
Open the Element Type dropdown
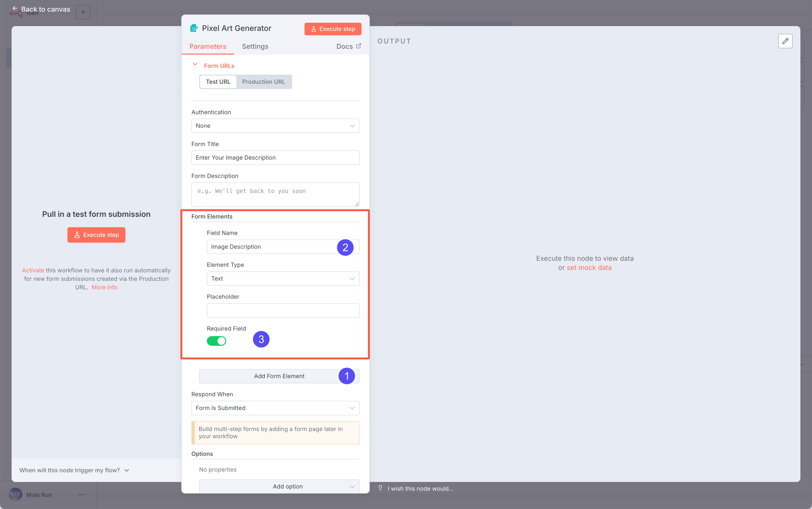[283, 278]
